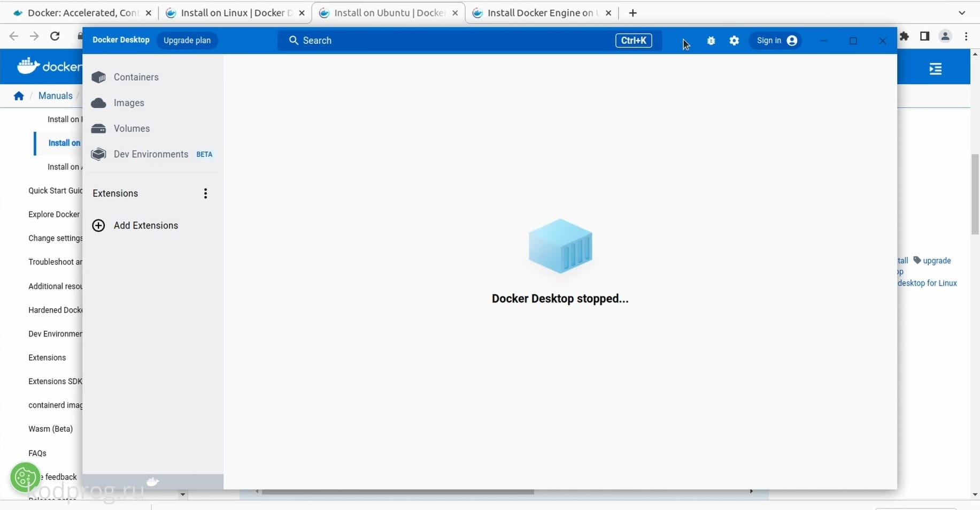Open a new browser tab
The height and width of the screenshot is (510, 980).
(633, 13)
